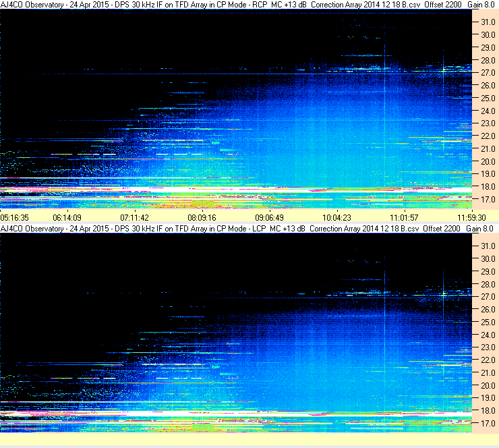Select 28.0 frequency label in RCP plot
The height and width of the screenshot is (448, 499).
pos(488,61)
